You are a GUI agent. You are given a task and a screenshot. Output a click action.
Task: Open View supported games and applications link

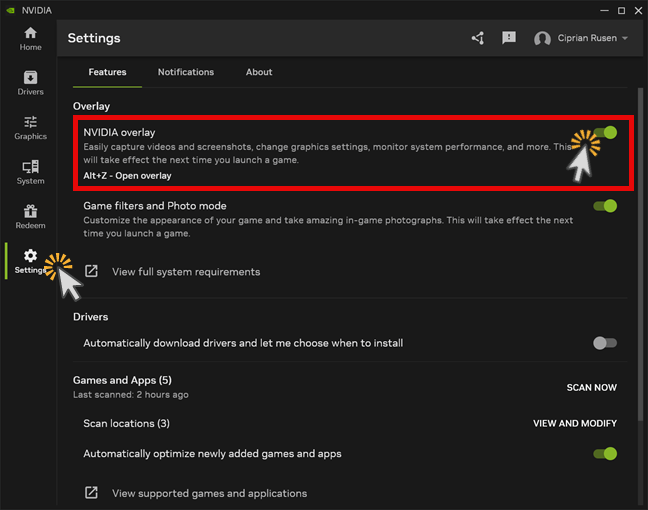pos(209,493)
